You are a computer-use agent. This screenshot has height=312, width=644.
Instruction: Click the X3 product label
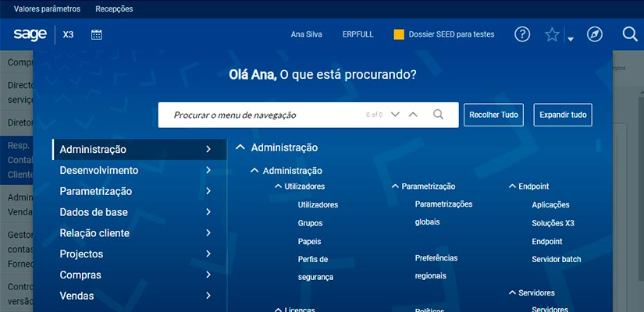tap(68, 34)
